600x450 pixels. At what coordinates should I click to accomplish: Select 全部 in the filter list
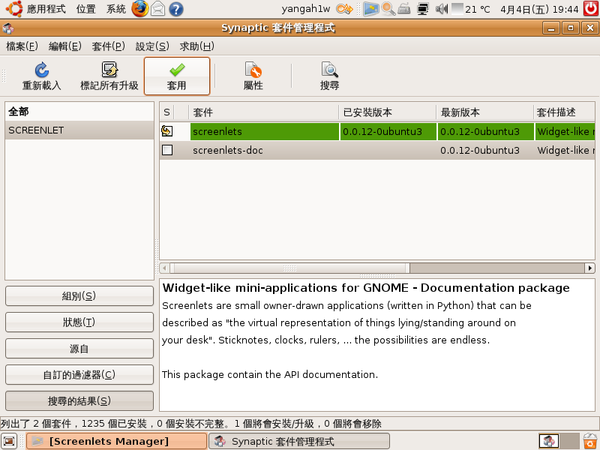[79, 112]
